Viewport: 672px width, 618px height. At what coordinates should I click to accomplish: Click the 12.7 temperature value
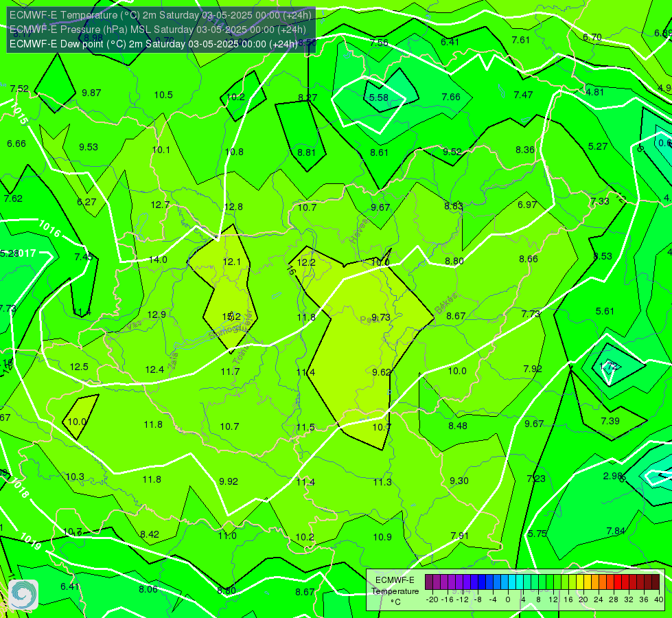pos(160,205)
